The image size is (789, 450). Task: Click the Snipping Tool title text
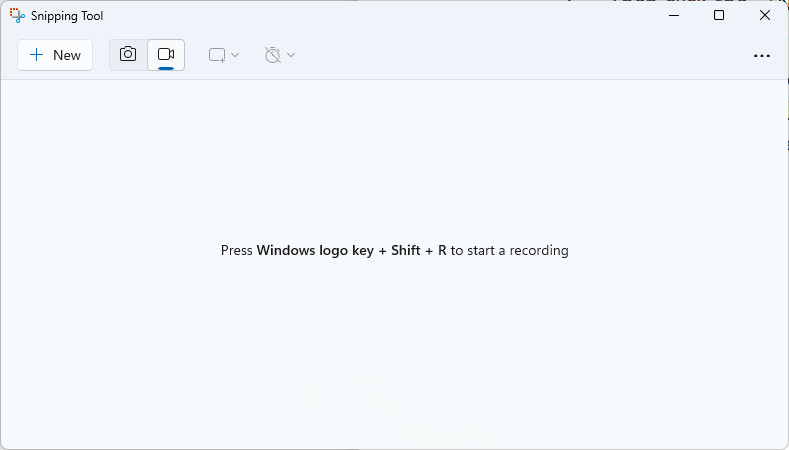click(x=67, y=16)
